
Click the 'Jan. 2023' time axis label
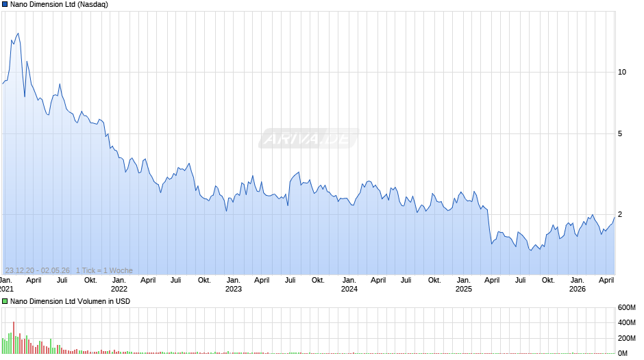tap(234, 285)
